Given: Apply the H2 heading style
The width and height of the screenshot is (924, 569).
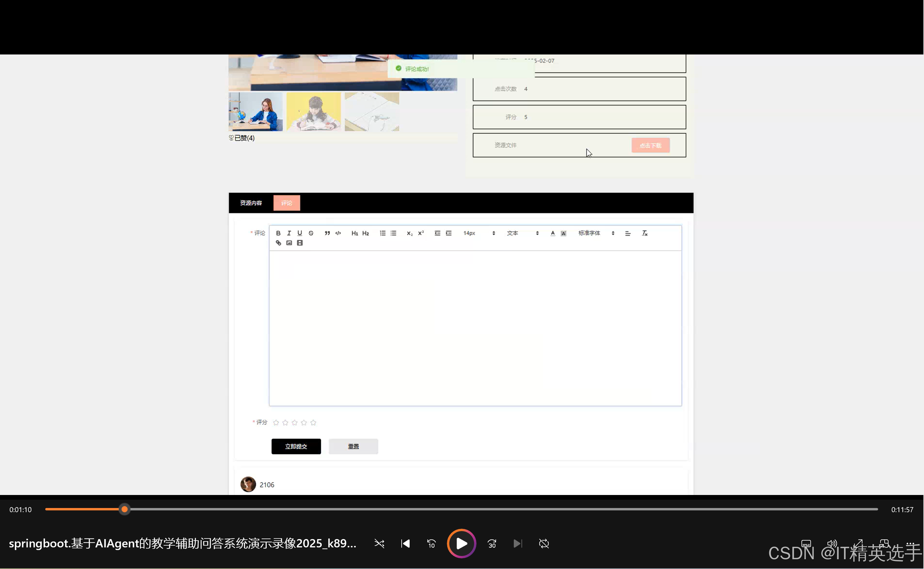Looking at the screenshot, I should [366, 233].
